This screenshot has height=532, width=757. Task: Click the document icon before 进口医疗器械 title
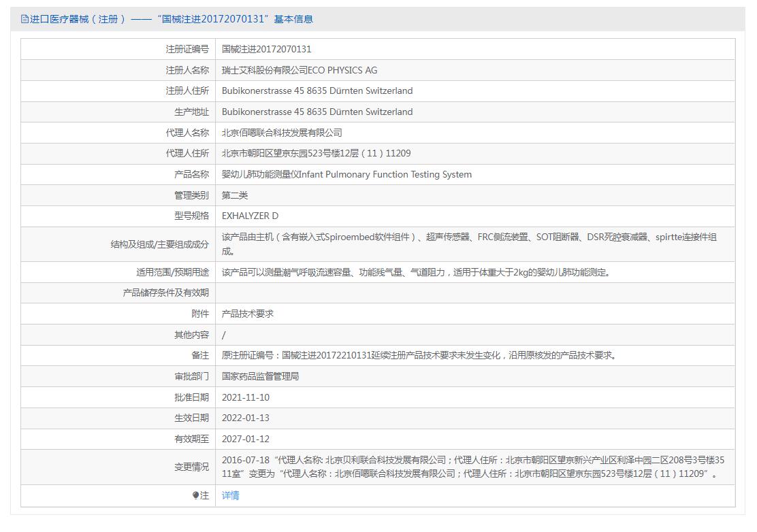coord(25,19)
